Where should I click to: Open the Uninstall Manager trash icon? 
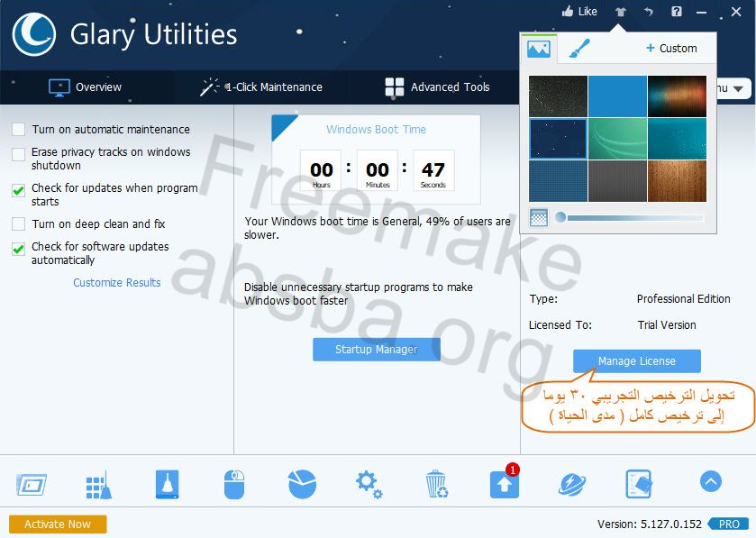(437, 484)
